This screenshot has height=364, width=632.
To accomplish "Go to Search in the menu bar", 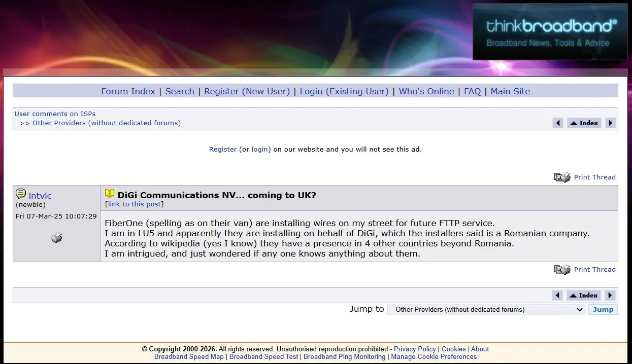I will point(180,91).
